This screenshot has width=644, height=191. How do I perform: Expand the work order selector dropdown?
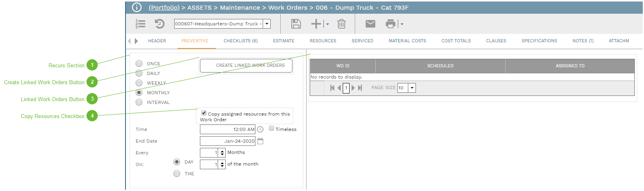[267, 24]
